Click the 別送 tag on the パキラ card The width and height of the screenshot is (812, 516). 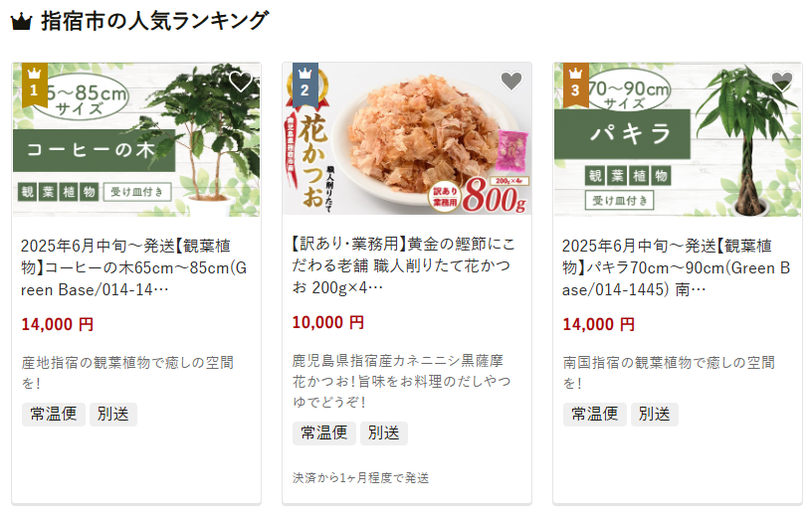click(654, 414)
